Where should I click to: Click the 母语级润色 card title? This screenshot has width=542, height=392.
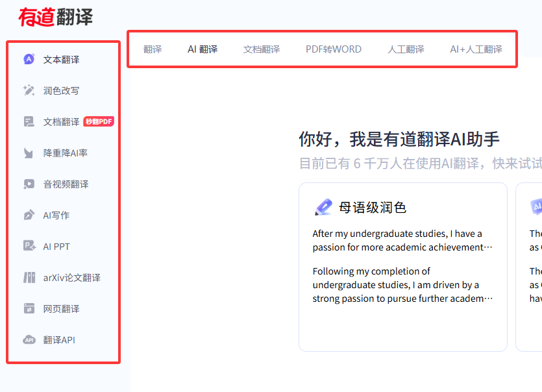[373, 208]
